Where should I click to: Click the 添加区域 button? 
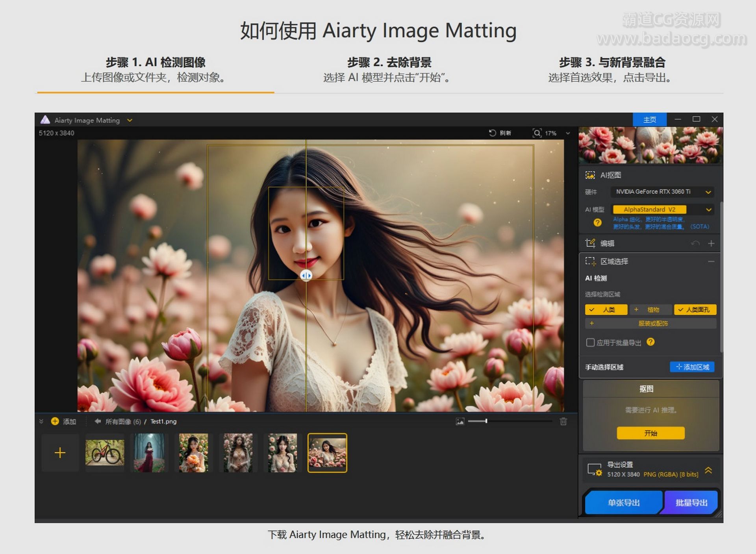tap(692, 367)
